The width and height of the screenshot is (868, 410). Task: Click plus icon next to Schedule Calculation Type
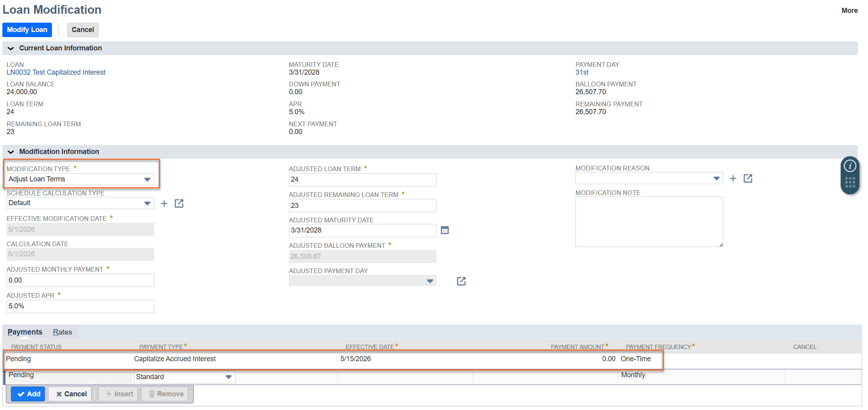point(164,203)
